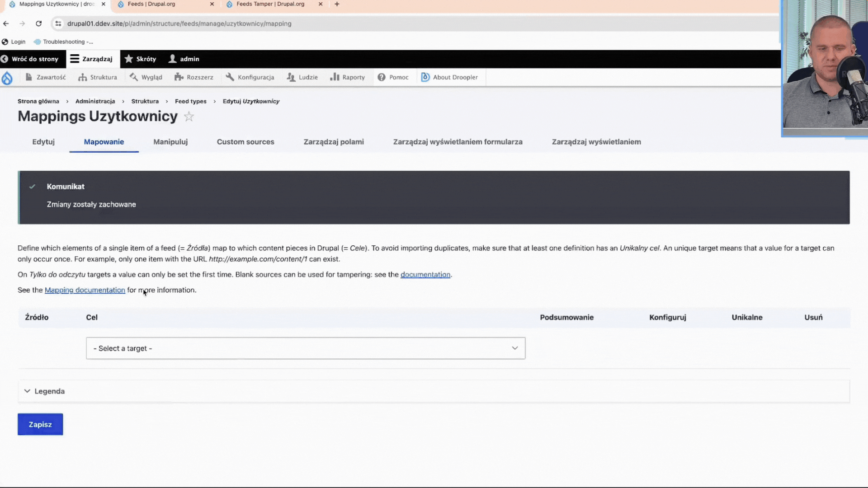Switch to the Edytuj tab

[x=43, y=142]
